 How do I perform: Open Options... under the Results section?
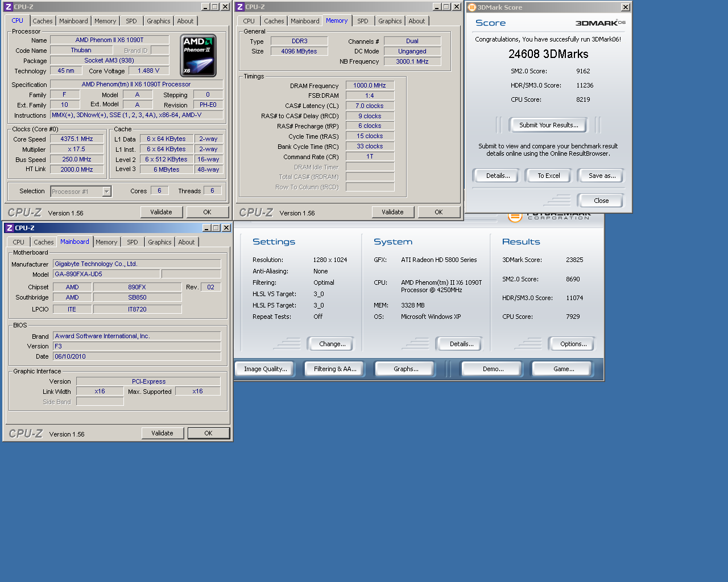pyautogui.click(x=573, y=344)
